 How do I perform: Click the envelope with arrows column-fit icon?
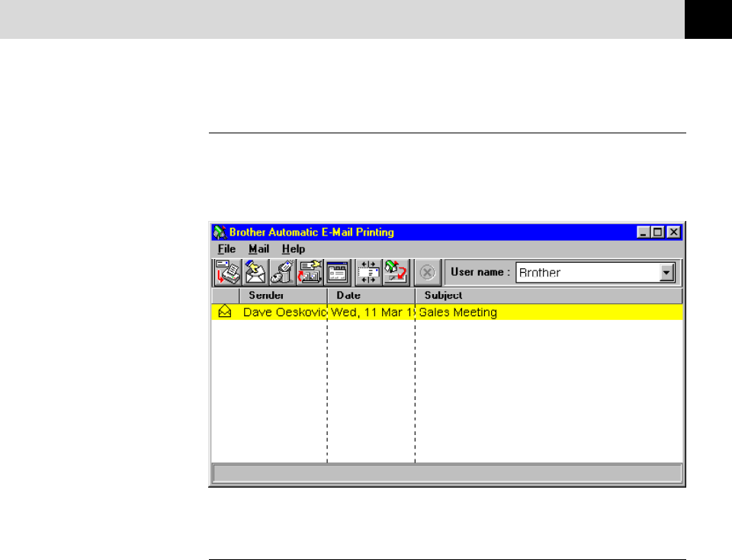coord(368,273)
